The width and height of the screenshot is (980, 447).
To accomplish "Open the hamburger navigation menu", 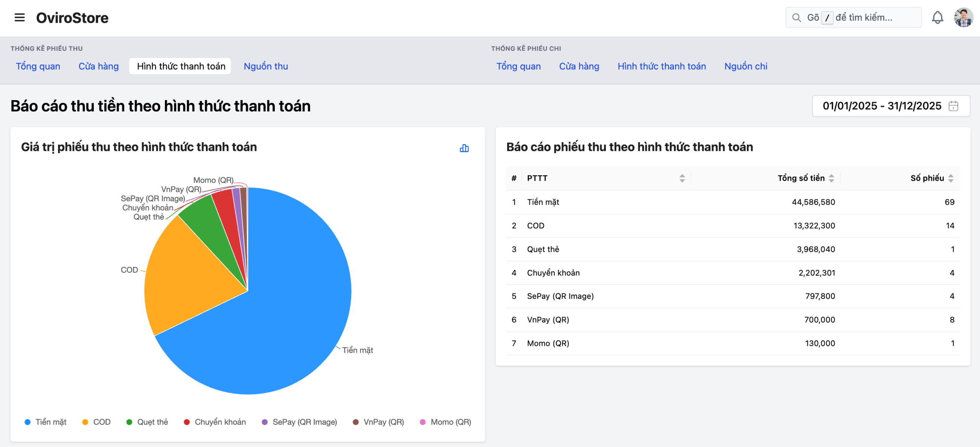I will [20, 18].
